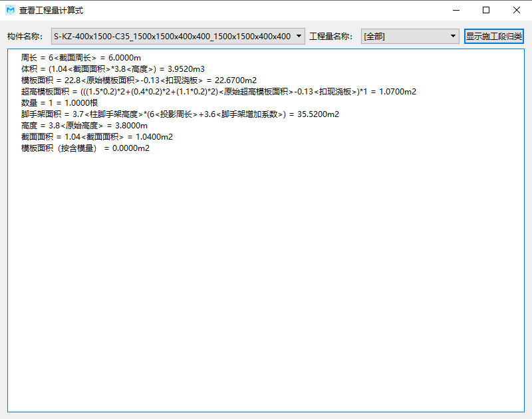Select the 体积 = 3.9520m3 line
Screen dimensions: 532x419
tap(112, 69)
